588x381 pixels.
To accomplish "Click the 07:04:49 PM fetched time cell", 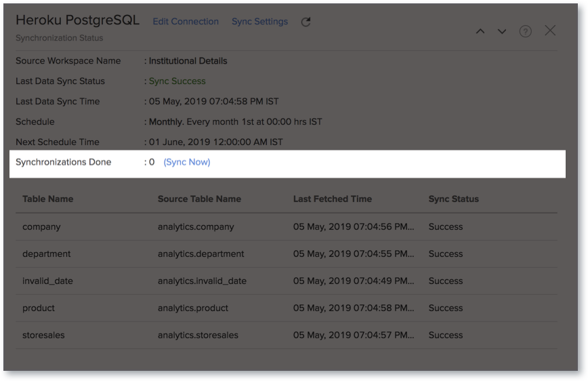I will tap(353, 281).
